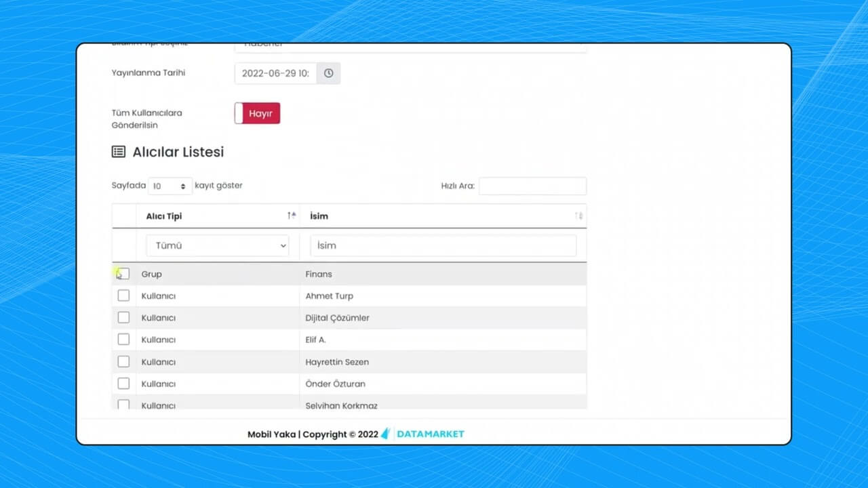Select the Ahmet Turp checkbox
The image size is (868, 488).
[x=123, y=296]
